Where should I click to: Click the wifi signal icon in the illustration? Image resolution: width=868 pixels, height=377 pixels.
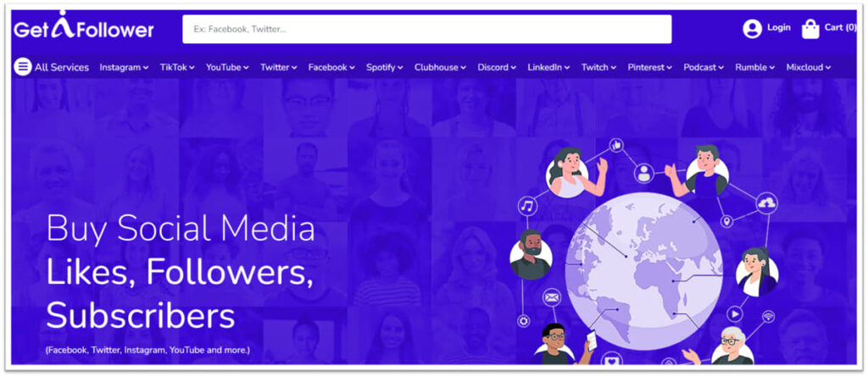point(768,317)
